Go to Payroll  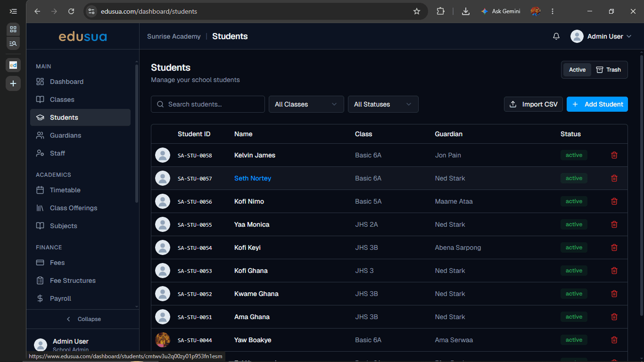(80, 298)
